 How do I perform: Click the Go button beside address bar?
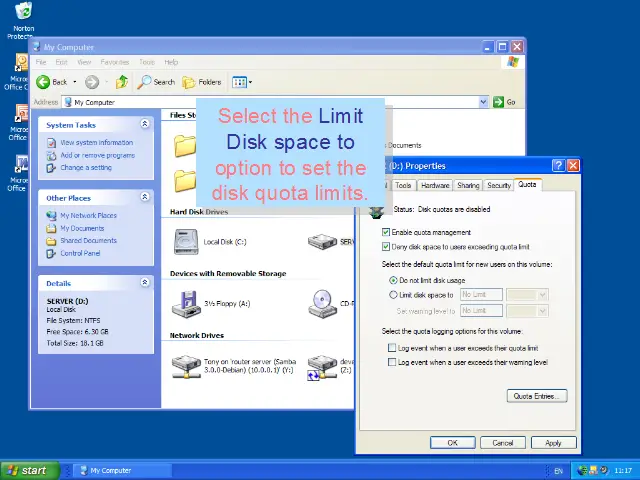tap(504, 102)
